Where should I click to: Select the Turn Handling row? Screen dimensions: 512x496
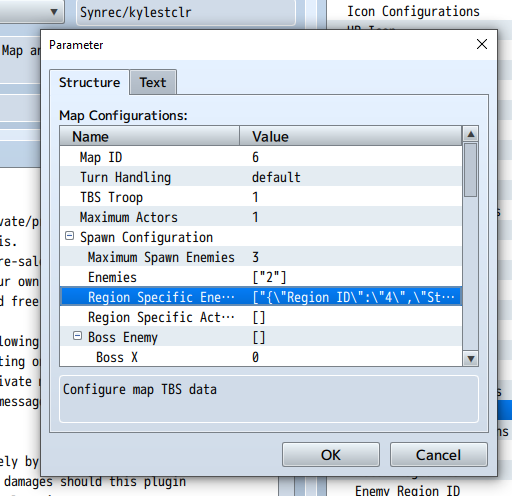tap(261, 177)
